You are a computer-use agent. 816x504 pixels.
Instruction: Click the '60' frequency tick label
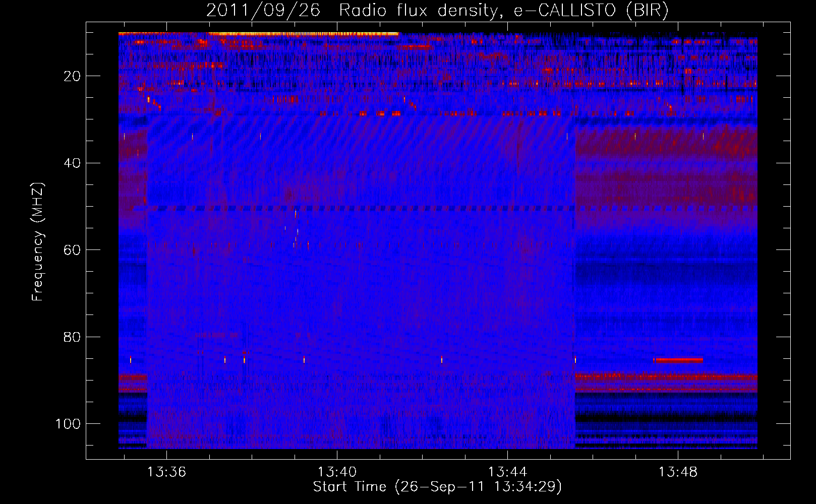[73, 250]
